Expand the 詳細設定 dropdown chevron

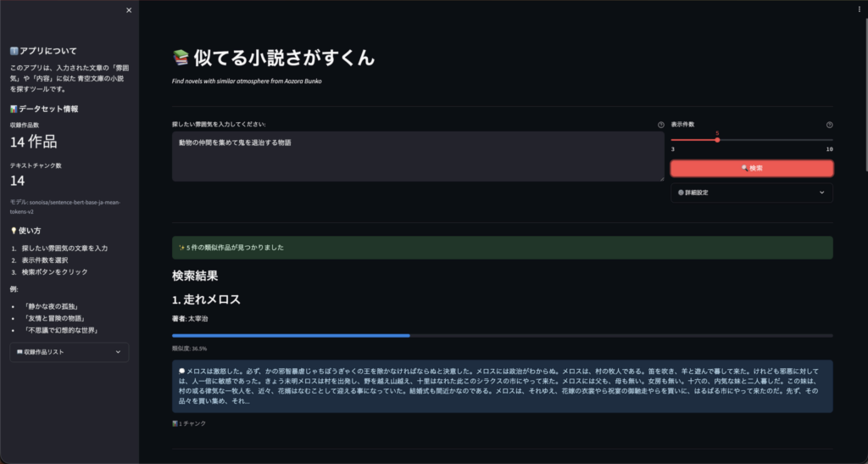(821, 193)
